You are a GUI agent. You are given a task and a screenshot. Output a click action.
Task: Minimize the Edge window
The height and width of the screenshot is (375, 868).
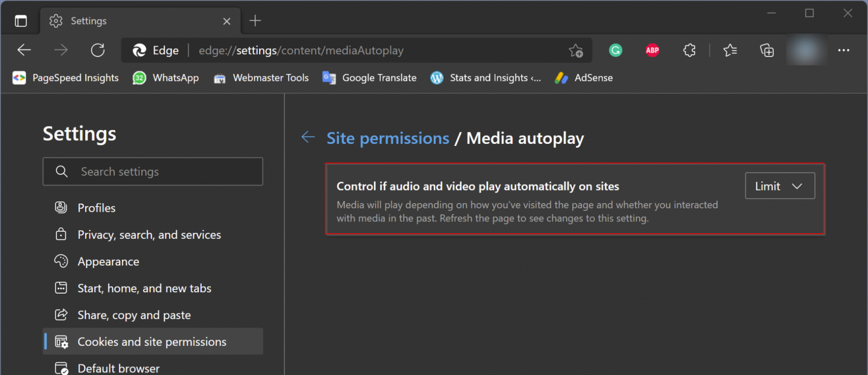771,13
